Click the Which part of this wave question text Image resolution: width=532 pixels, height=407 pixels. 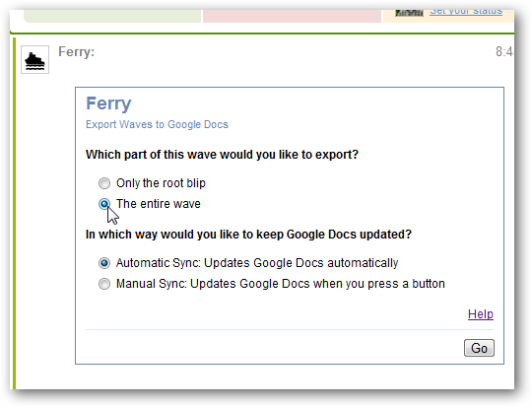(x=222, y=155)
